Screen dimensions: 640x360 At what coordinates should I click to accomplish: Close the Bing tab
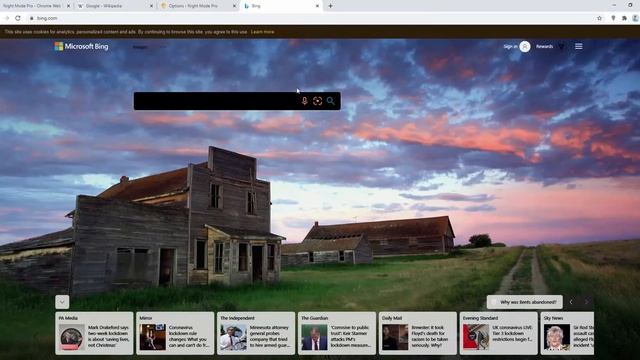coord(317,6)
